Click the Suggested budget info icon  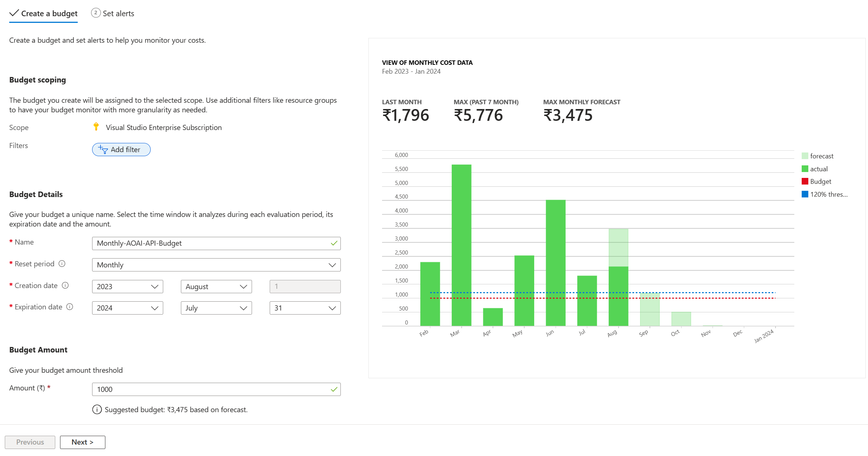coord(97,410)
